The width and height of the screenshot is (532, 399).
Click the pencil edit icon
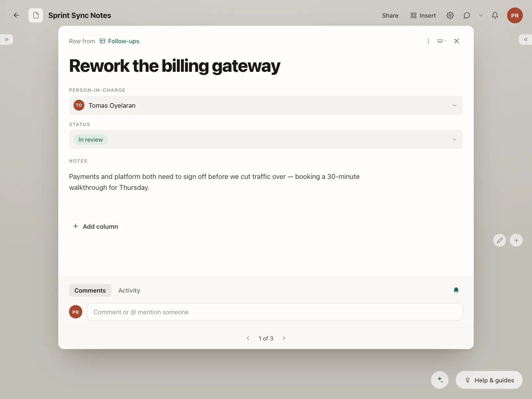click(x=500, y=240)
